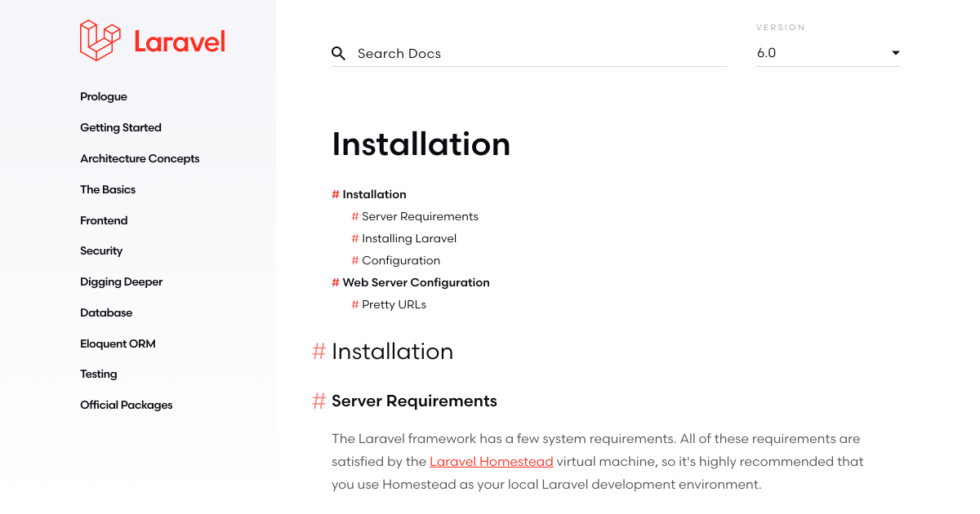Click the search magnifying glass icon

[x=338, y=52]
